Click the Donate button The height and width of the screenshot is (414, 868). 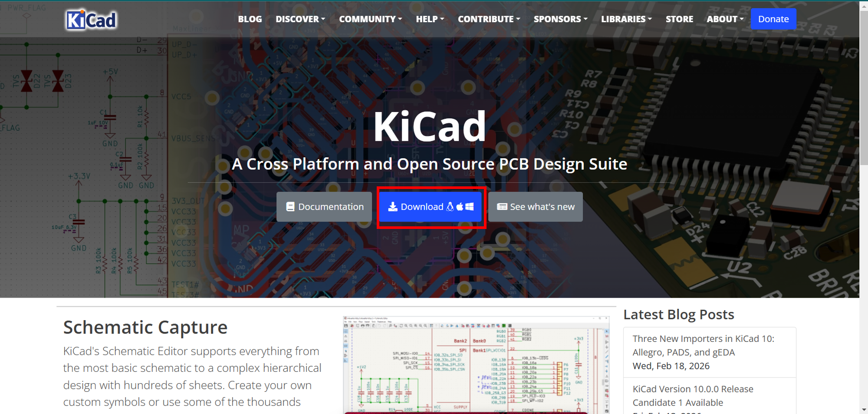click(x=773, y=19)
